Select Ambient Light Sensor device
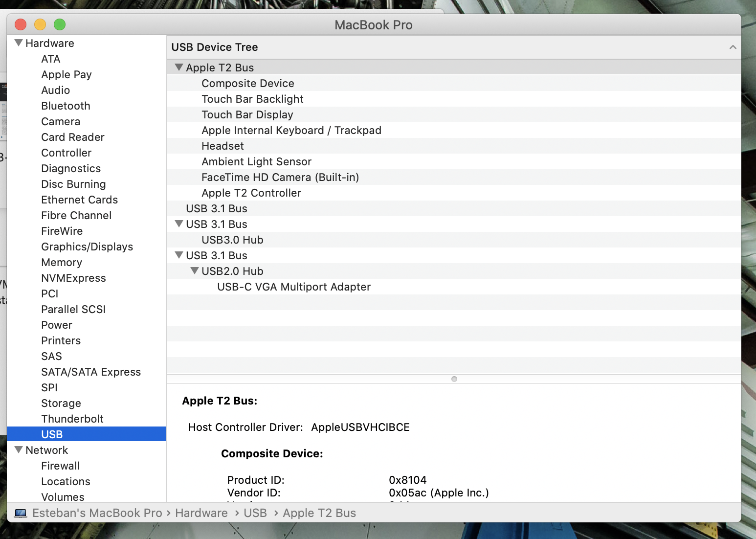Screen dimensions: 756x539 [257, 161]
